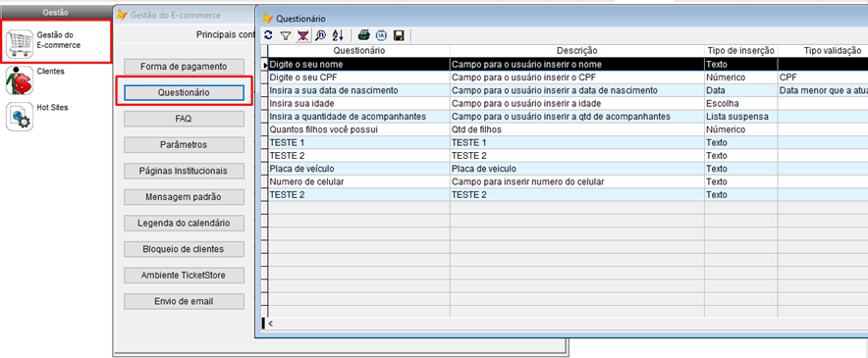Click the refresh icon in Questionário toolbar
This screenshot has height=358, width=868.
click(x=268, y=35)
